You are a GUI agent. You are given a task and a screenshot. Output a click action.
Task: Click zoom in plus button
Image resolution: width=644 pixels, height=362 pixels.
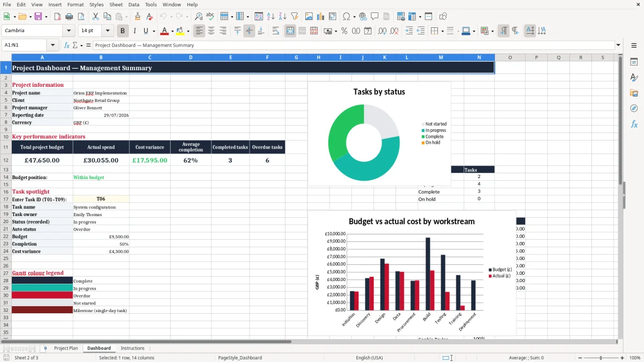point(623,358)
